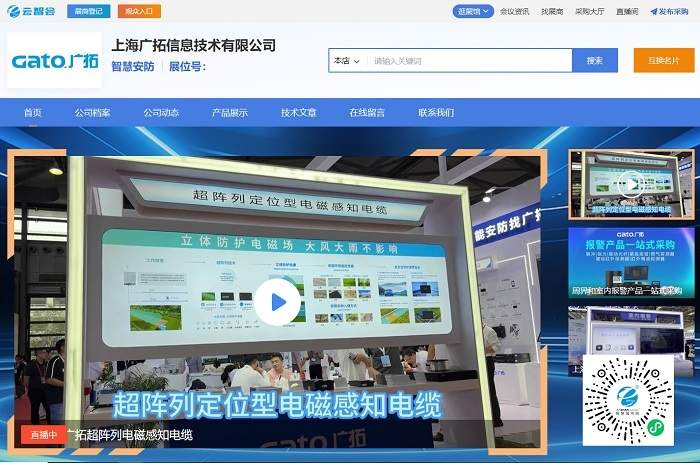
Task: Open the 会议资讯 link
Action: 514,11
